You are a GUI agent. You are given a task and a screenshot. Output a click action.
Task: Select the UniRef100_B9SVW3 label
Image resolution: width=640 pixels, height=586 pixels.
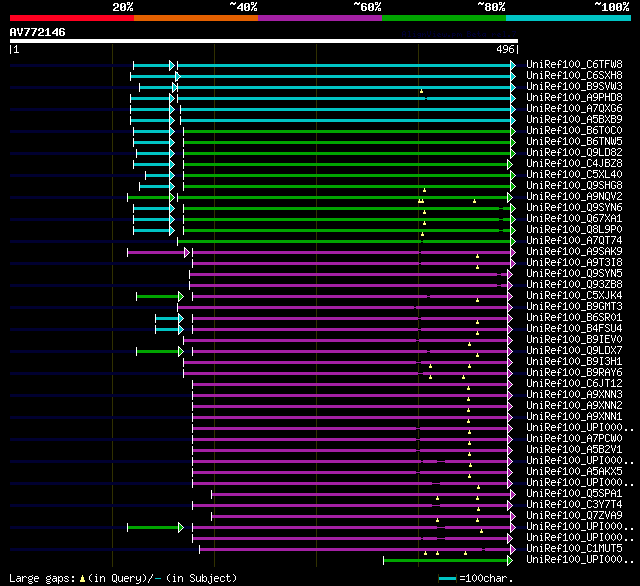(574, 87)
